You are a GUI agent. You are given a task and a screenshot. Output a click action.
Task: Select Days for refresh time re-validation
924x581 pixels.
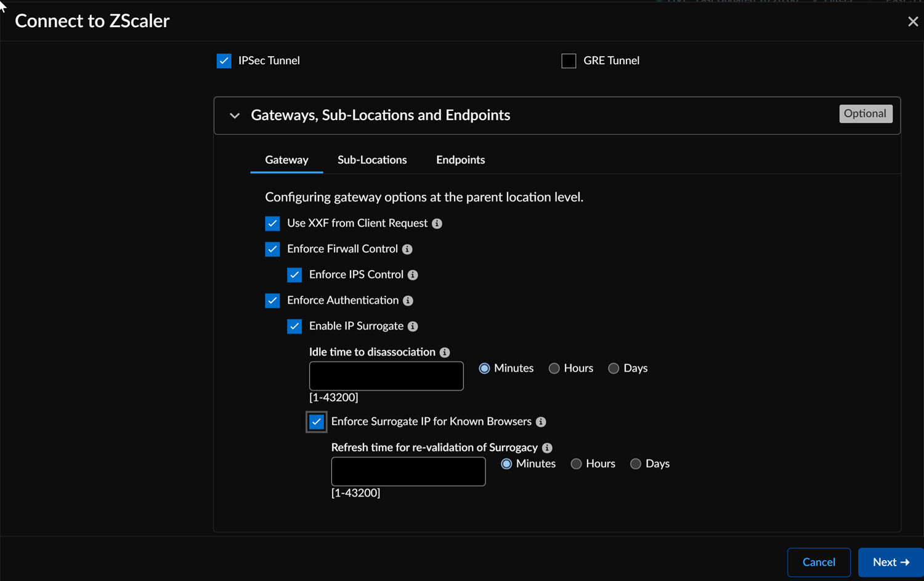pos(636,464)
